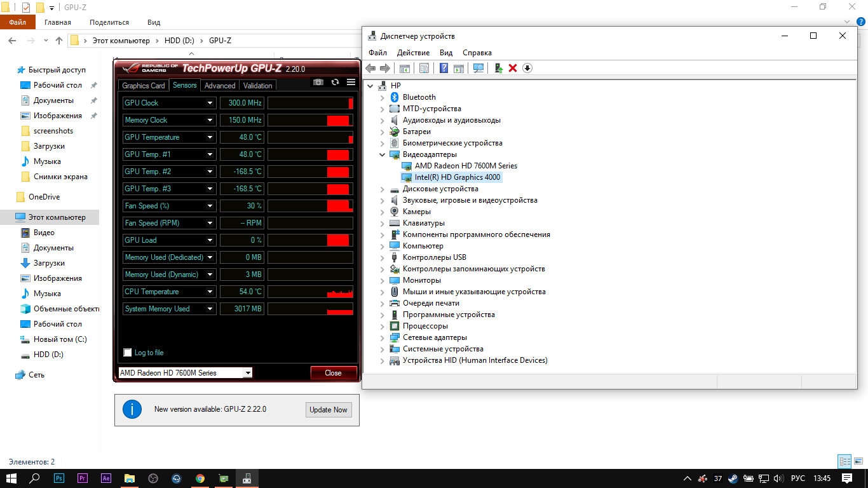
Task: Toggle the action pane toolbar icon
Action: [x=458, y=68]
